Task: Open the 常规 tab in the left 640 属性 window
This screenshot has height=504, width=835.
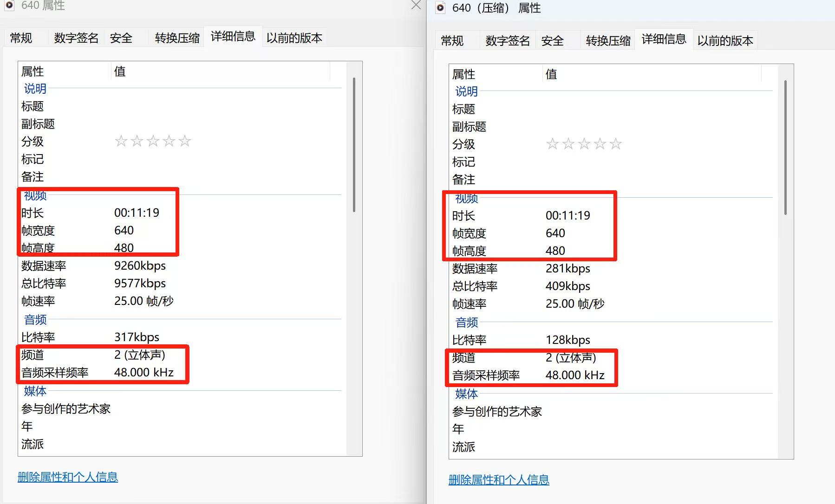Action: [21, 38]
